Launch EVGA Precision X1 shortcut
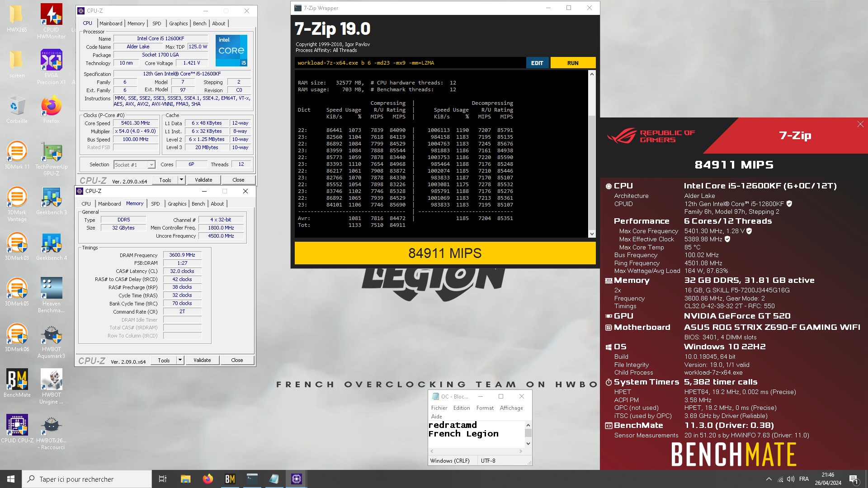 pos(51,67)
